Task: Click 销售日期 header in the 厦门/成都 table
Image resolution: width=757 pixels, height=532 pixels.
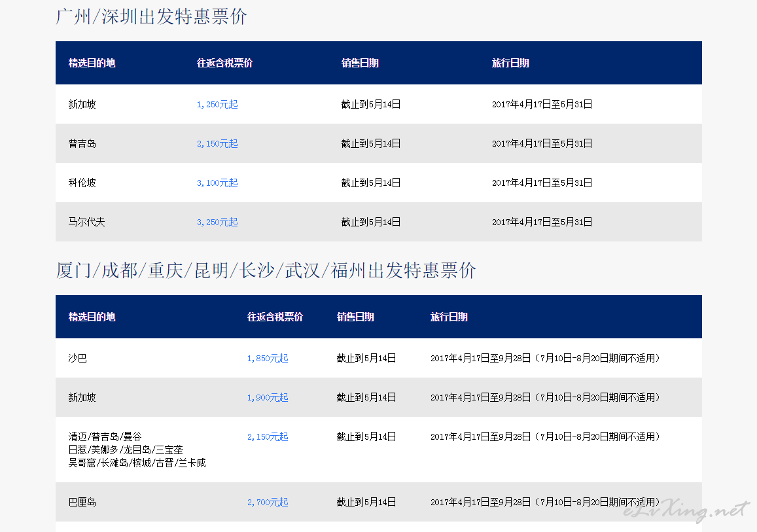Action: point(355,317)
